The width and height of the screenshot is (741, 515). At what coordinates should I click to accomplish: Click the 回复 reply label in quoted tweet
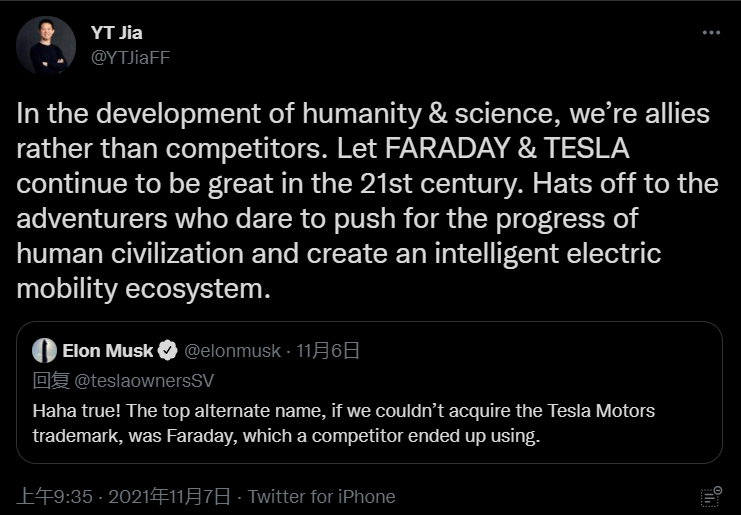coord(48,380)
